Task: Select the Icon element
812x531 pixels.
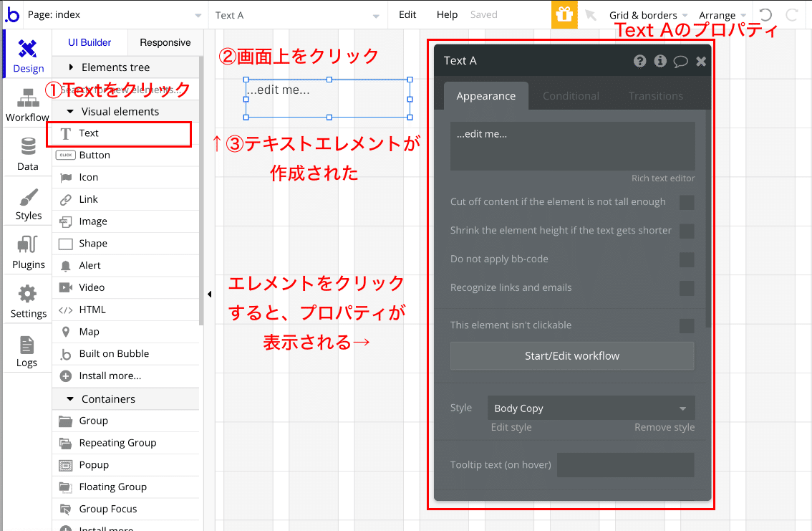Action: tap(126, 178)
